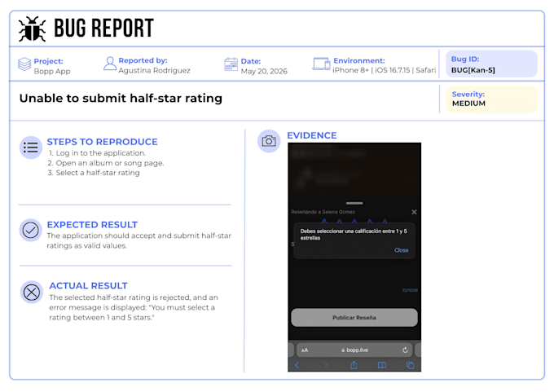Screen dimensions: 554x392
Task: Tap Safari tabs icon in bottom toolbar
Action: [x=410, y=365]
